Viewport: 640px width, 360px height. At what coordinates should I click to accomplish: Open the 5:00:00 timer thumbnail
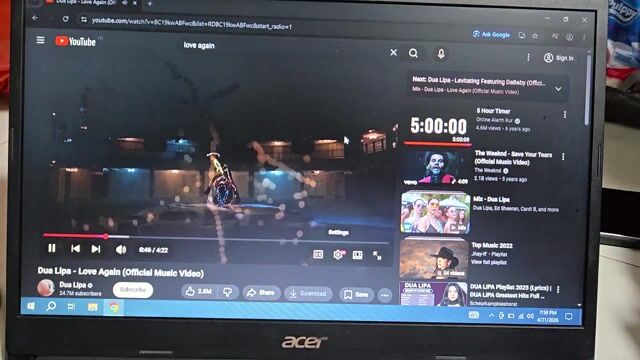pyautogui.click(x=438, y=126)
